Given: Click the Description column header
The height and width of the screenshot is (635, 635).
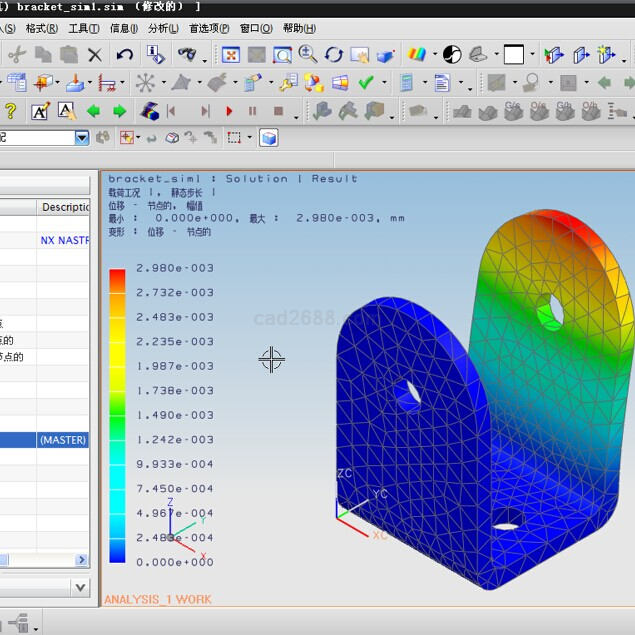Looking at the screenshot, I should [64, 207].
